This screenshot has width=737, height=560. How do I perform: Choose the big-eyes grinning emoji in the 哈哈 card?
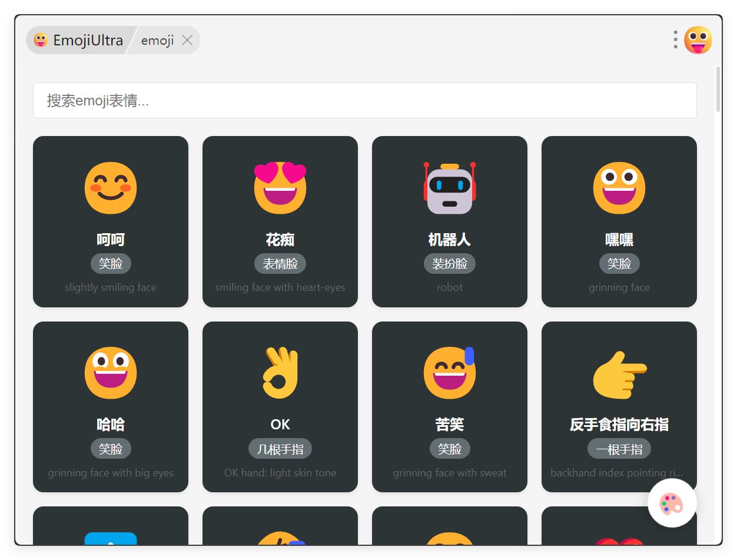pos(111,373)
